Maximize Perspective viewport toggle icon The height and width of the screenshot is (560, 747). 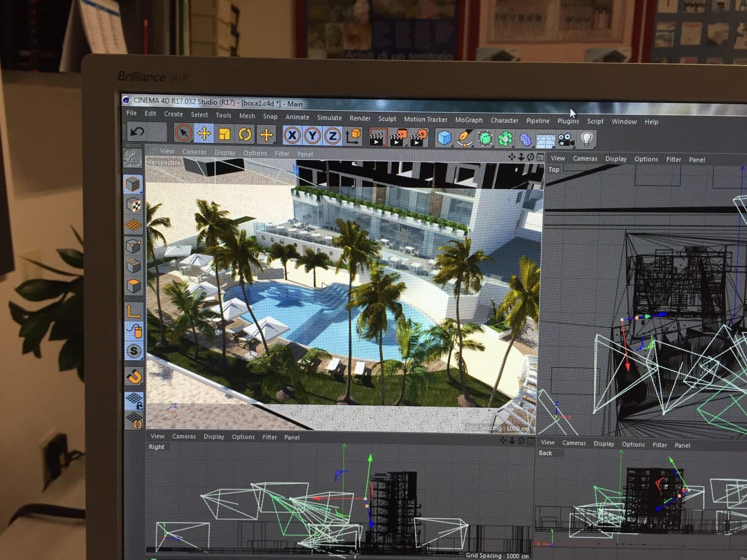point(540,157)
